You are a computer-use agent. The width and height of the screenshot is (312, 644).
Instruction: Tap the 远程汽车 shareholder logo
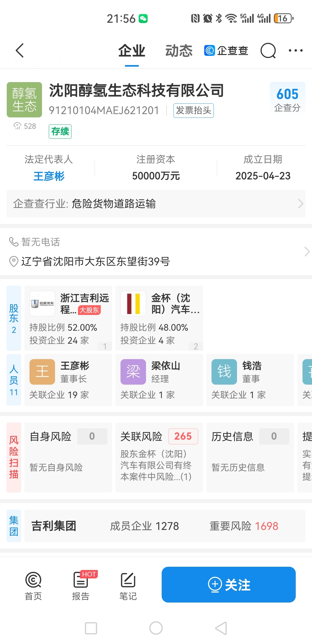pyautogui.click(x=42, y=304)
